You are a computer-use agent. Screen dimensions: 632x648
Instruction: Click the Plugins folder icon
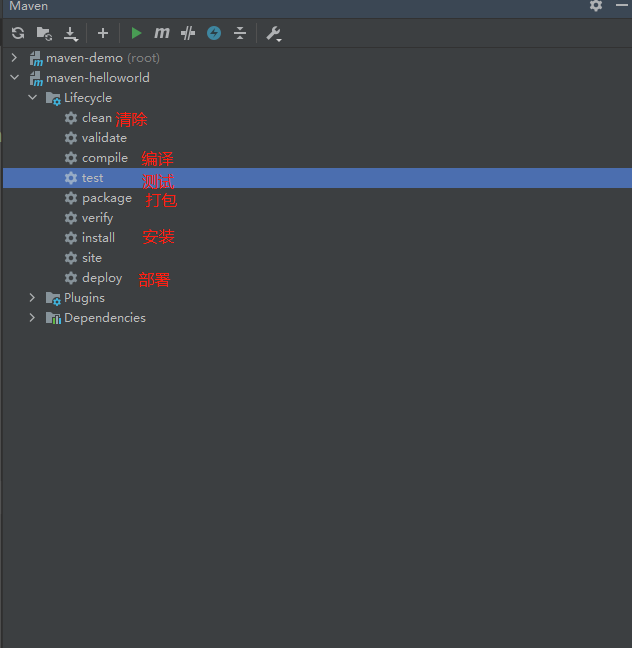(53, 298)
